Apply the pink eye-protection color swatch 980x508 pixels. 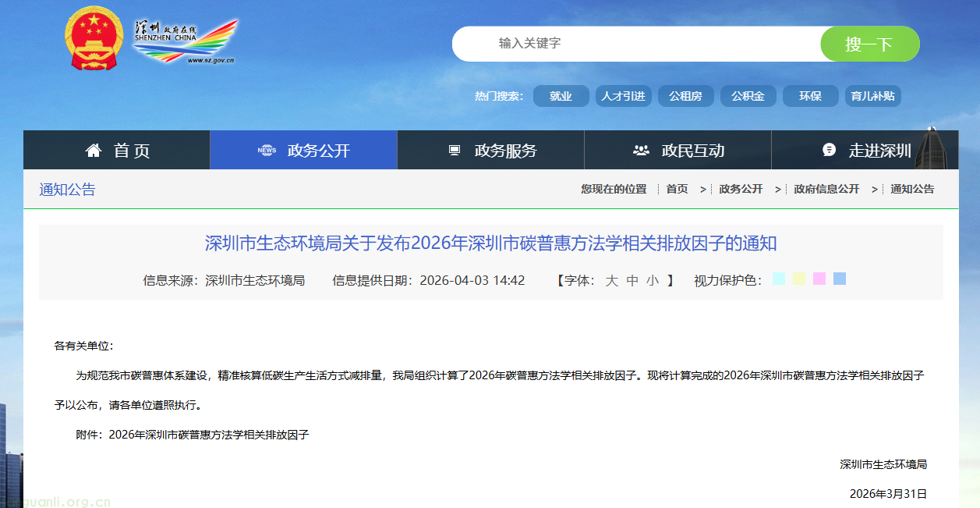(819, 279)
